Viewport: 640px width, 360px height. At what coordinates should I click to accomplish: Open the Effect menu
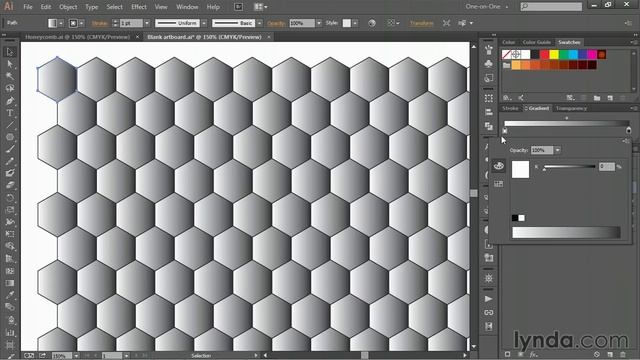[x=139, y=7]
